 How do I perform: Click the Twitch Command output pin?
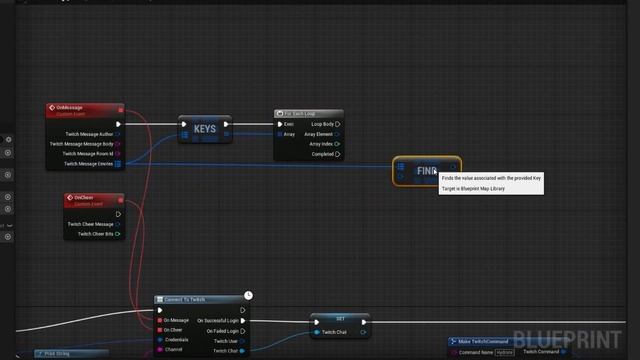point(563,351)
